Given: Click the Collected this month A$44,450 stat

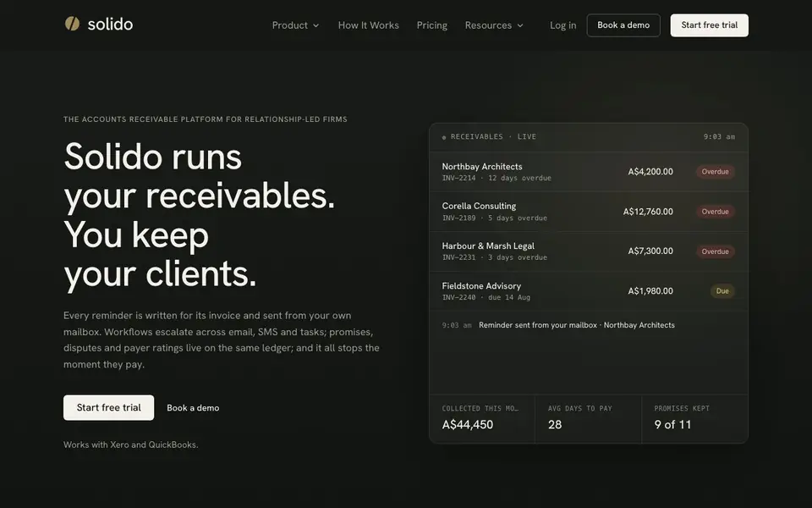Looking at the screenshot, I should pos(482,419).
